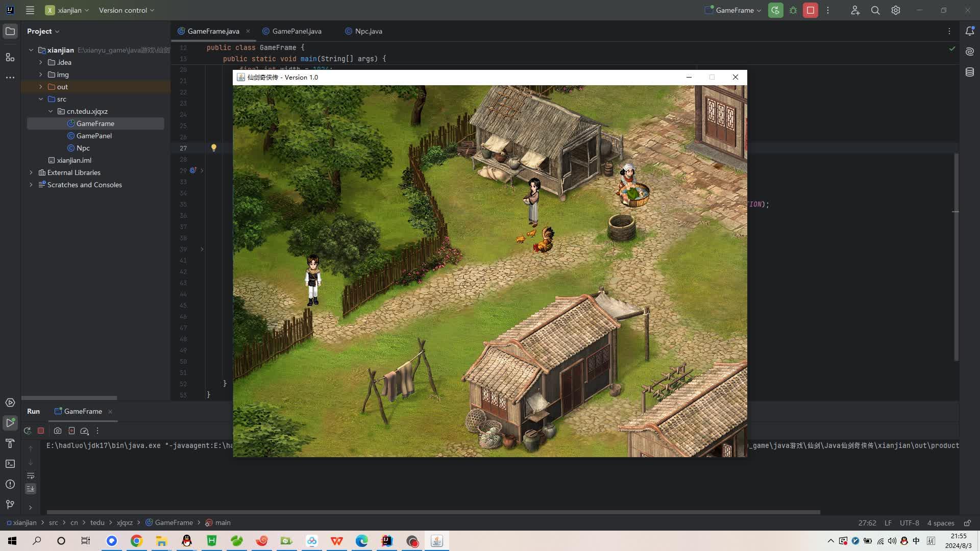
Task: Expand the 'External Libraries' tree node
Action: click(x=31, y=172)
